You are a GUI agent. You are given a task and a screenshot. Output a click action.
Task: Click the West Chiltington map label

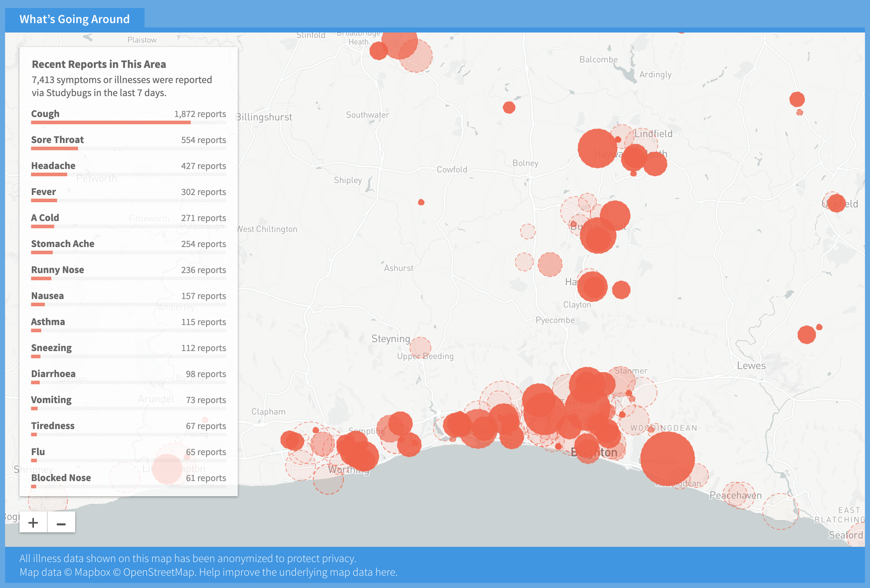tap(267, 229)
